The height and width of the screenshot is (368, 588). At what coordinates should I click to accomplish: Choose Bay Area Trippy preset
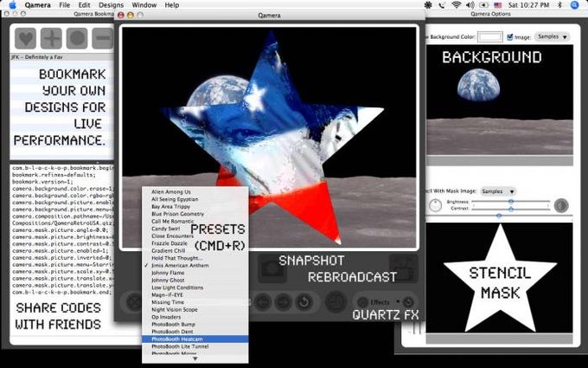195,207
